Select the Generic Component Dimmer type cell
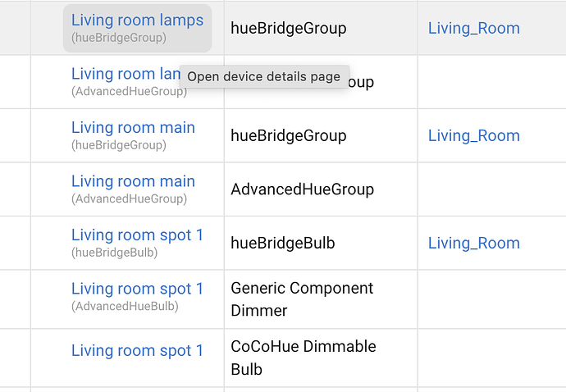This screenshot has width=566, height=392. tap(302, 299)
